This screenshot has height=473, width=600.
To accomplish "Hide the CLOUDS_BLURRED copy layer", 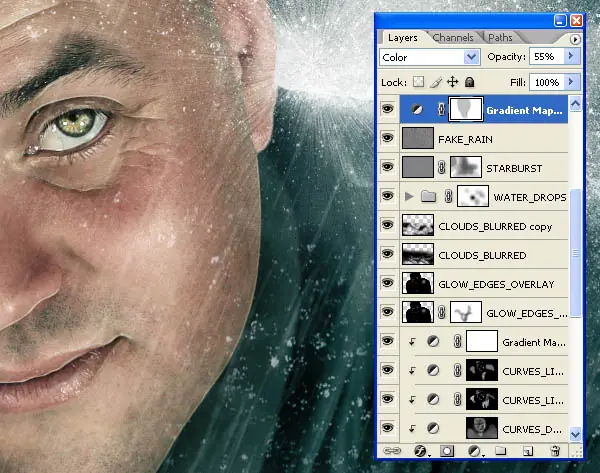I will [388, 225].
